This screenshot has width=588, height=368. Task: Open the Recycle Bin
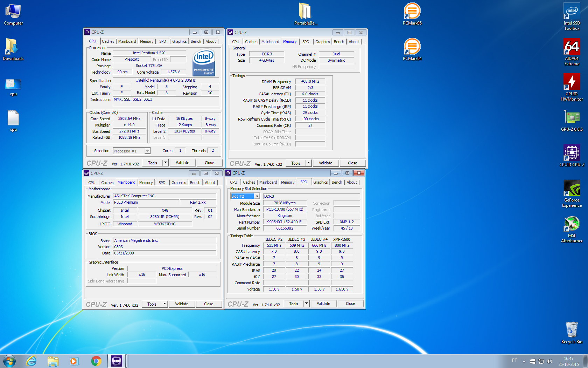coord(572,333)
